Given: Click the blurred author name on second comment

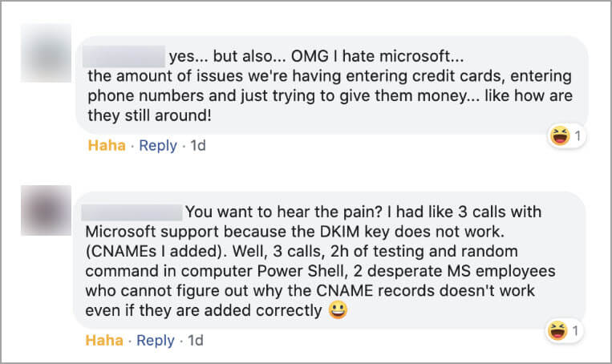Looking at the screenshot, I should pos(132,212).
